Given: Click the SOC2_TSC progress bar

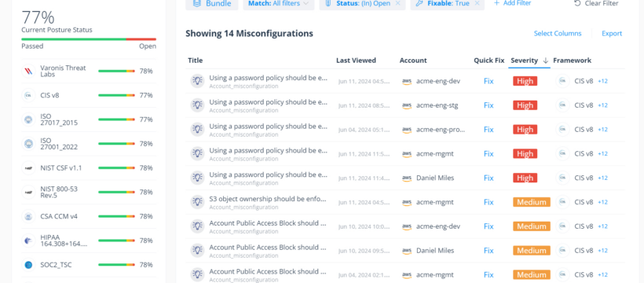Looking at the screenshot, I should click(117, 265).
